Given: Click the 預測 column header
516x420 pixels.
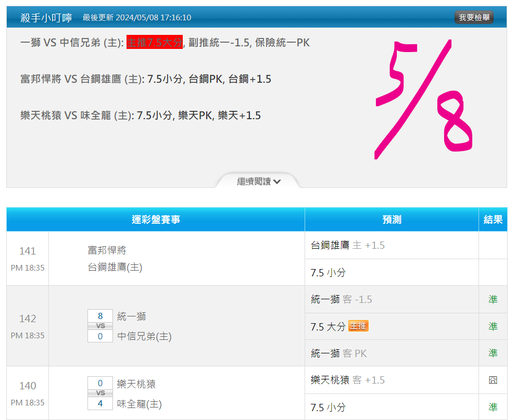Looking at the screenshot, I should point(392,220).
